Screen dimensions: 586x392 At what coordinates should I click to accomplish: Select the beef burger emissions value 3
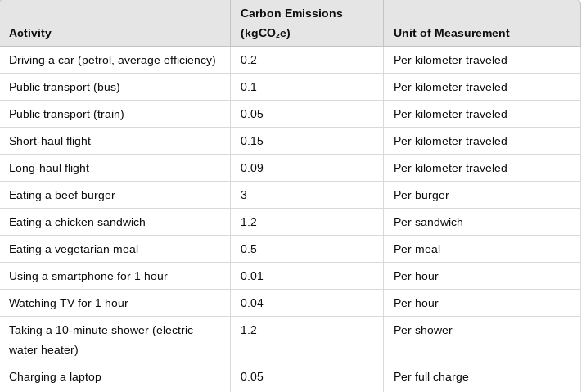(244, 195)
